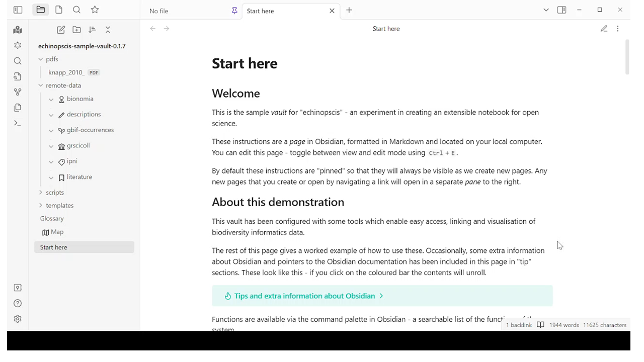
Task: Click the 11625 characters count
Action: pos(605,325)
